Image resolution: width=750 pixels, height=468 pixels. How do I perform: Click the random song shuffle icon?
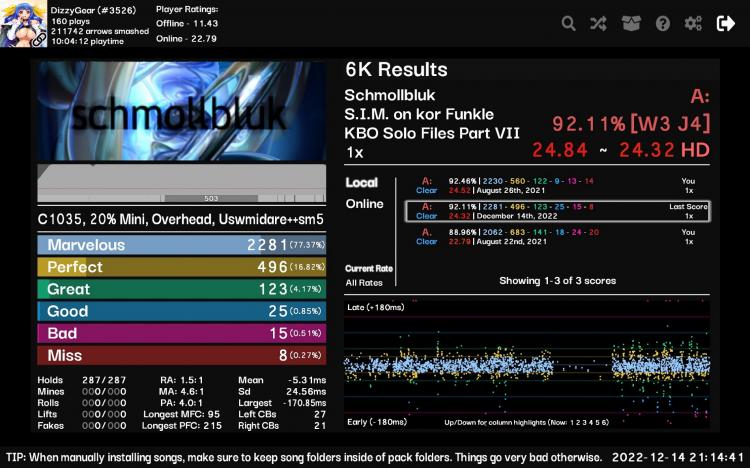(598, 23)
